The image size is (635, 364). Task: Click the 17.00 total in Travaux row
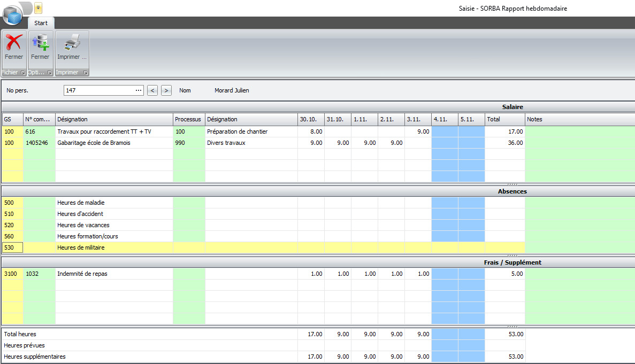click(505, 131)
